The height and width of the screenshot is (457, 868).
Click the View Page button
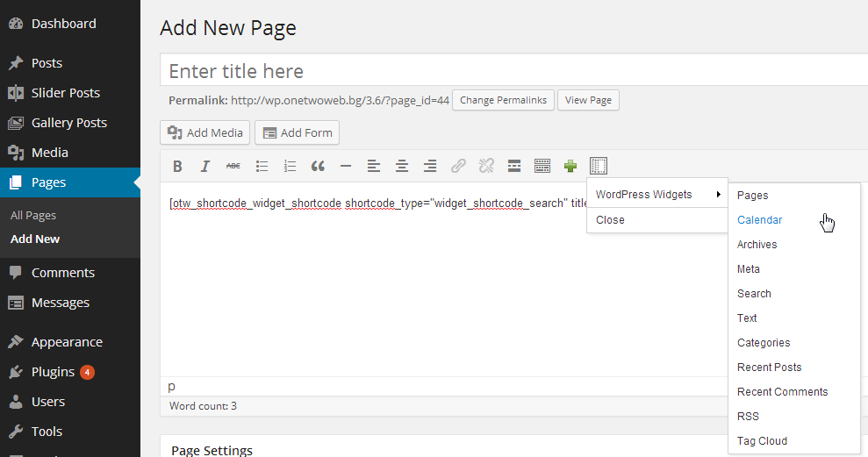pos(588,100)
